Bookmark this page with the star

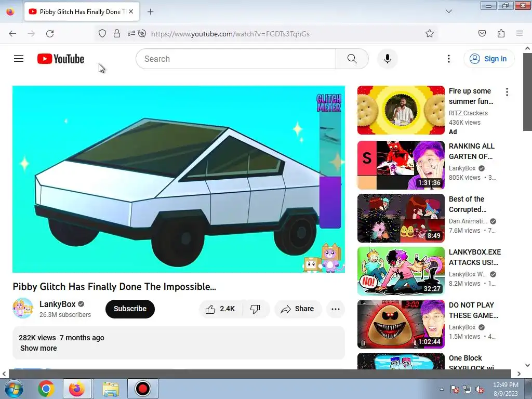point(430,33)
